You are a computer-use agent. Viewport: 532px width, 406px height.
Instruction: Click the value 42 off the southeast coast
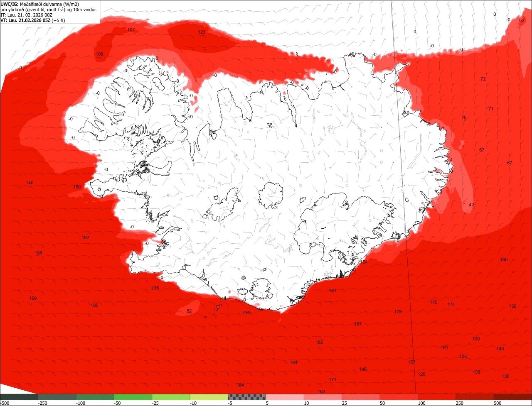pyautogui.click(x=471, y=205)
